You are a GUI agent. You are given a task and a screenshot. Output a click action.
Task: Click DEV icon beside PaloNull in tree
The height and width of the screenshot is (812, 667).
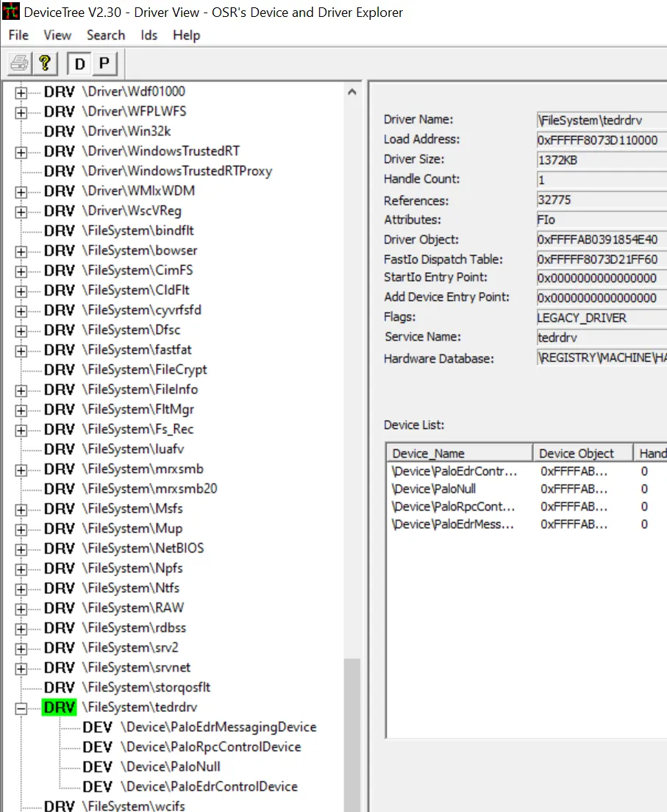click(97, 767)
